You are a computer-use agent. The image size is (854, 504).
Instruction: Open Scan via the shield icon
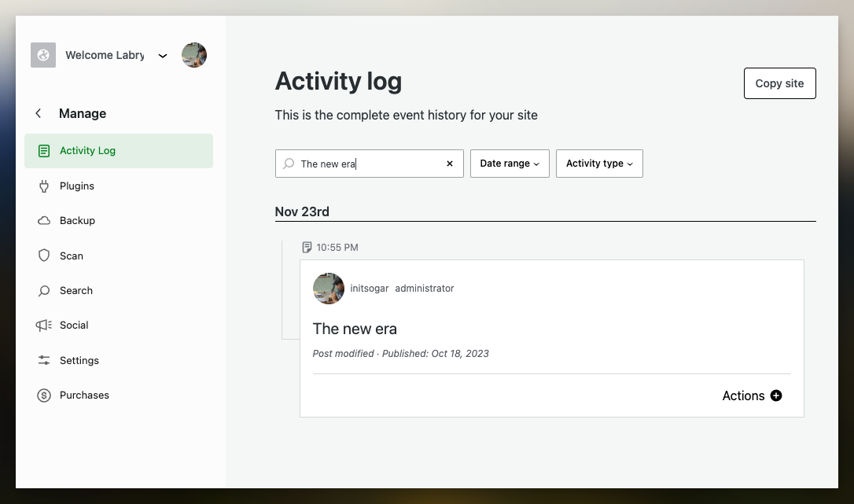coord(43,256)
